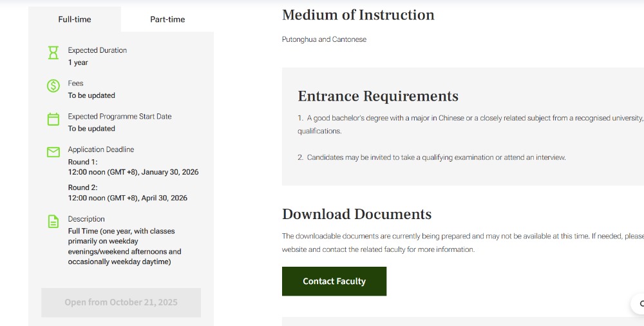The image size is (644, 326).
Task: Click the 1 year duration value
Action: [x=78, y=62]
